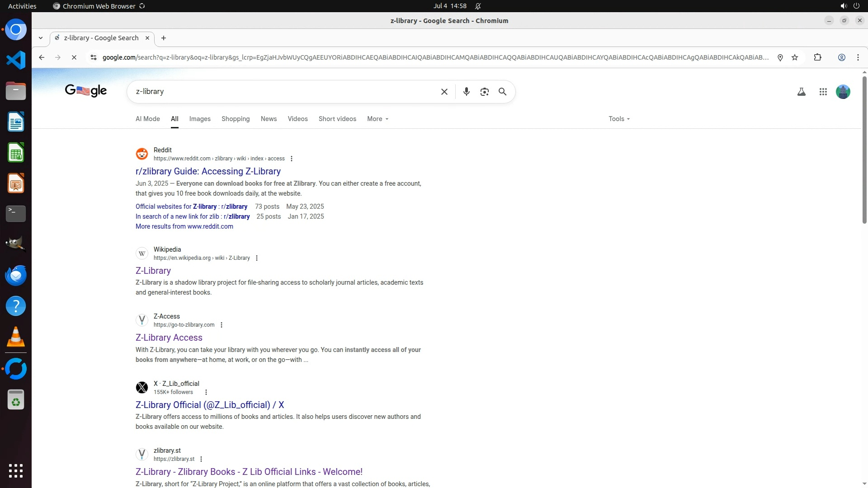Click the clear search X icon
This screenshot has width=868, height=488.
(444, 92)
